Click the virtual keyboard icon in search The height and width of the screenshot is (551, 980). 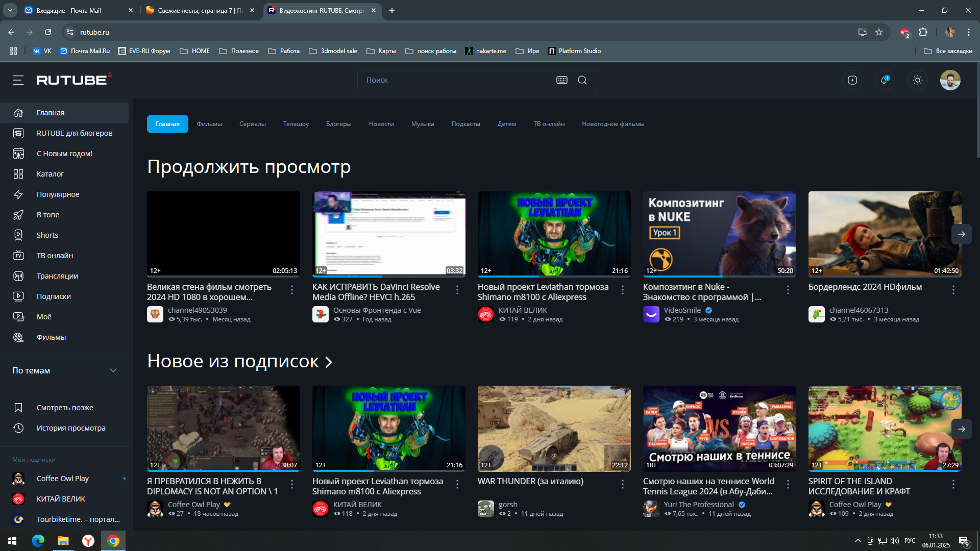pyautogui.click(x=561, y=80)
